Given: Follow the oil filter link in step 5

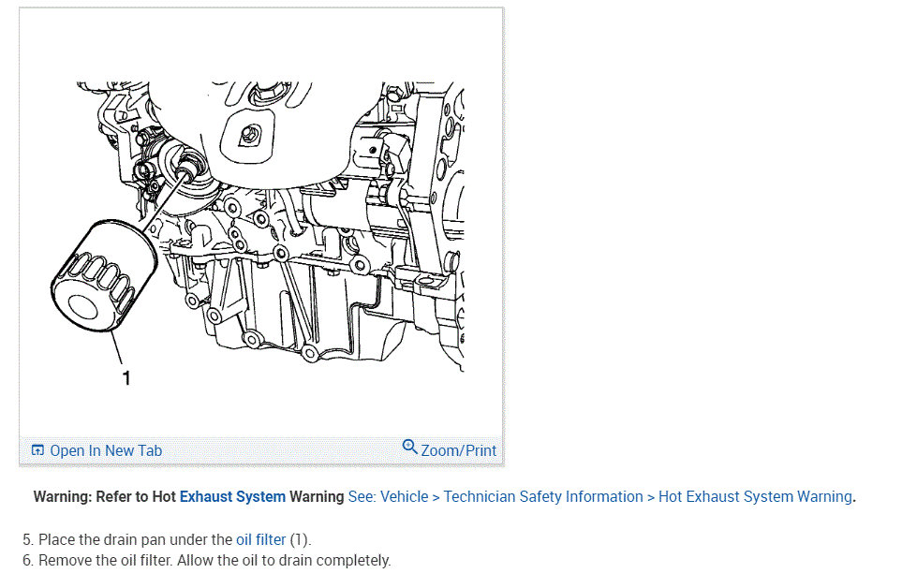Looking at the screenshot, I should point(260,539).
